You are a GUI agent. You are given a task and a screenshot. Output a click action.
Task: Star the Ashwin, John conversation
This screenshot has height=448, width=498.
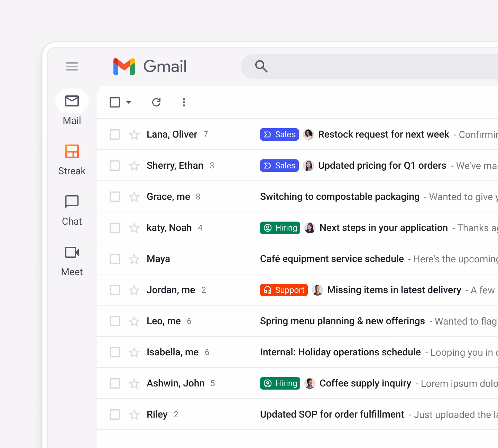tap(134, 383)
